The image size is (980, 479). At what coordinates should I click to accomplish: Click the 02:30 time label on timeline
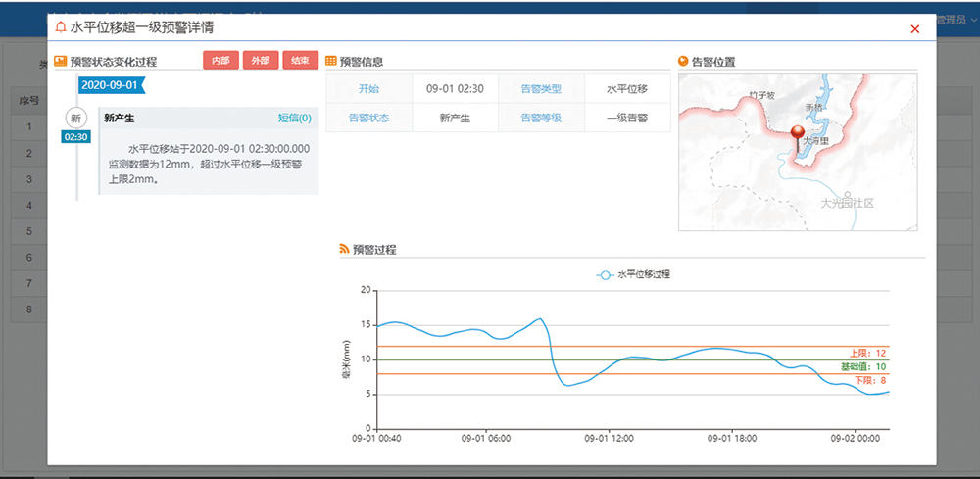[76, 137]
